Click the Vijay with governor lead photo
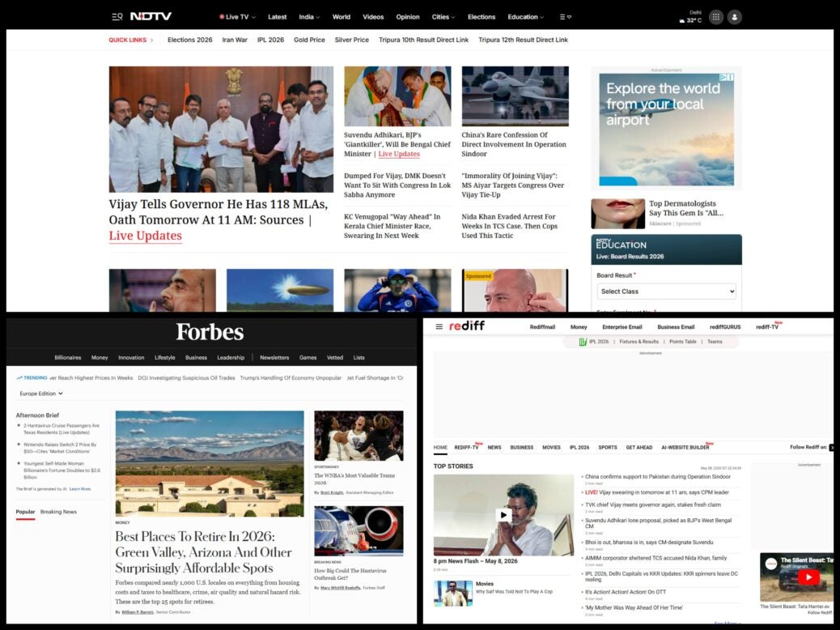This screenshot has width=840, height=630. point(221,130)
